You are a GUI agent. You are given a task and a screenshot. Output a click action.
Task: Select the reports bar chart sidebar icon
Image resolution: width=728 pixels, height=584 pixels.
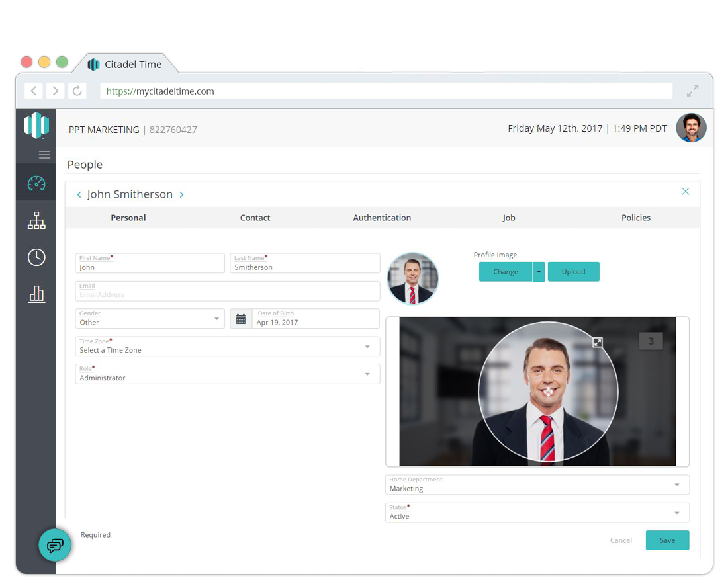[36, 294]
